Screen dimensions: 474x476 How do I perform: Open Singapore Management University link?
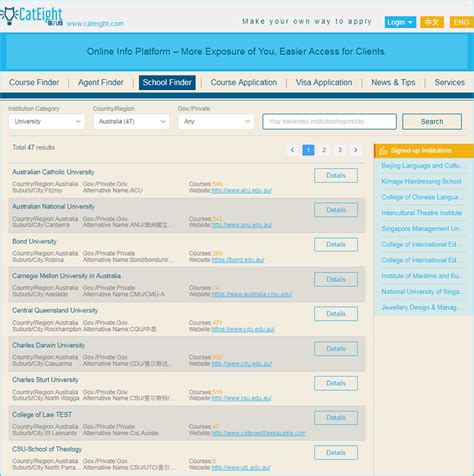pos(422,229)
